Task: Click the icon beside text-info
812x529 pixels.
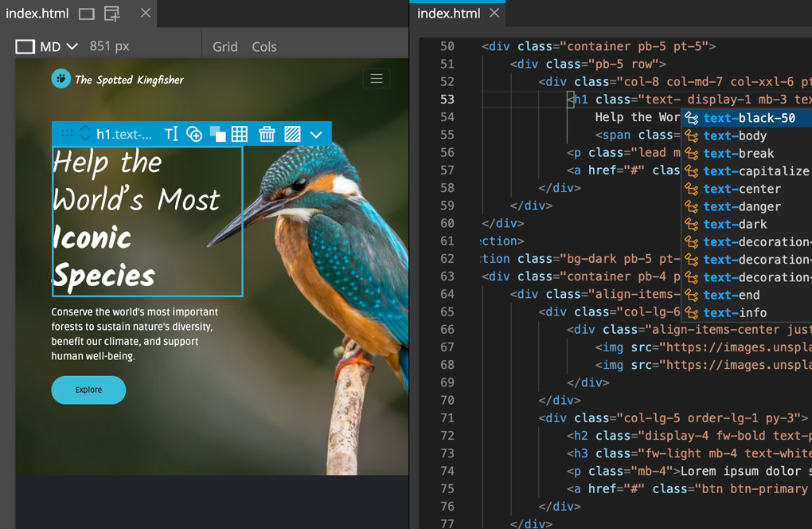Action: [x=691, y=312]
